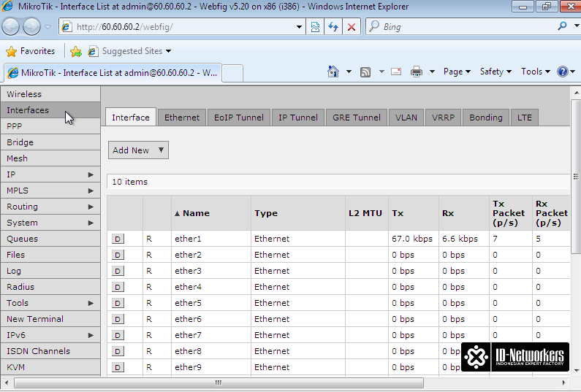Click the Compatibility View icon in address bar

[315, 27]
